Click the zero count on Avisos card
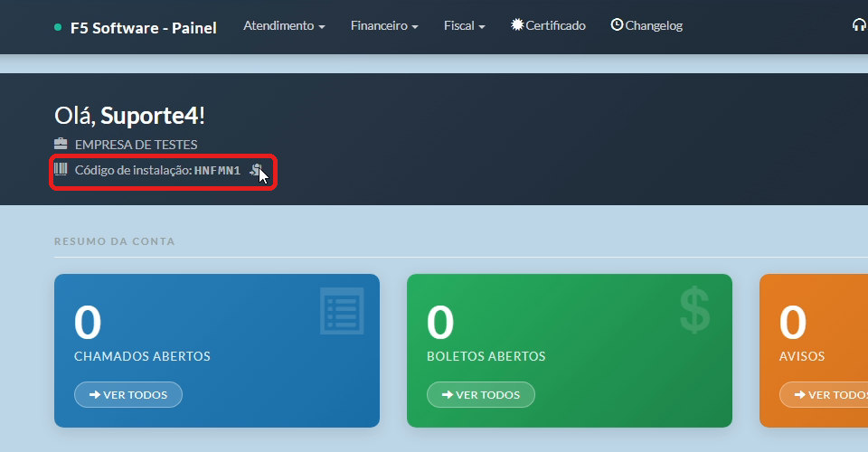The image size is (868, 452). click(x=793, y=322)
